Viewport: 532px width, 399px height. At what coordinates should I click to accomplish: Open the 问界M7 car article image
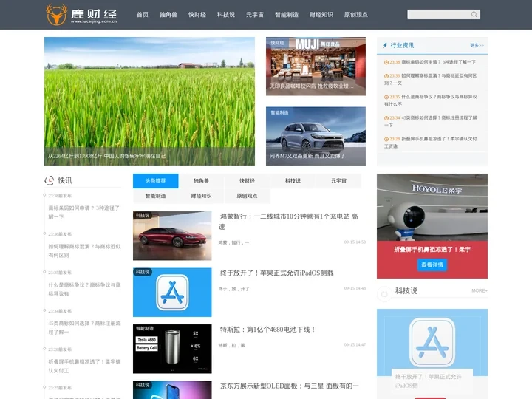[316, 136]
